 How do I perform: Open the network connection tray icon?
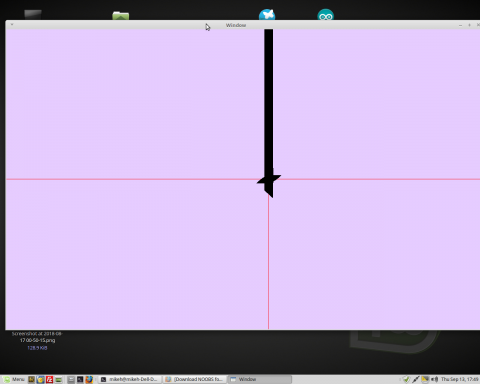[415, 379]
